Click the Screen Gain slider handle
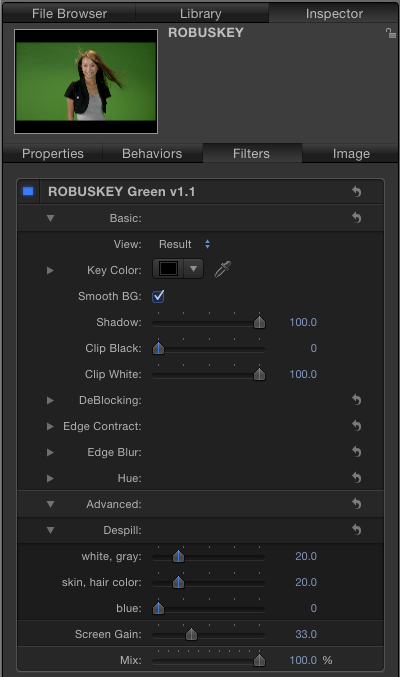This screenshot has width=400, height=677. tap(191, 634)
